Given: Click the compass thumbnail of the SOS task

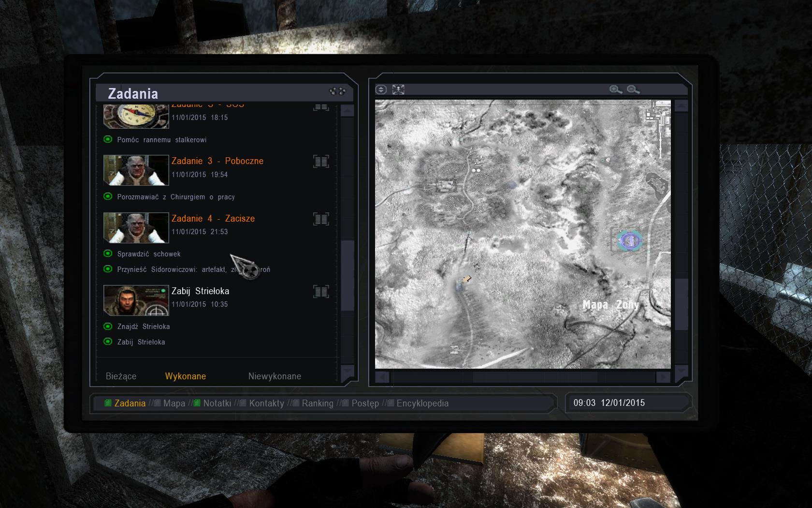Looking at the screenshot, I should 136,116.
